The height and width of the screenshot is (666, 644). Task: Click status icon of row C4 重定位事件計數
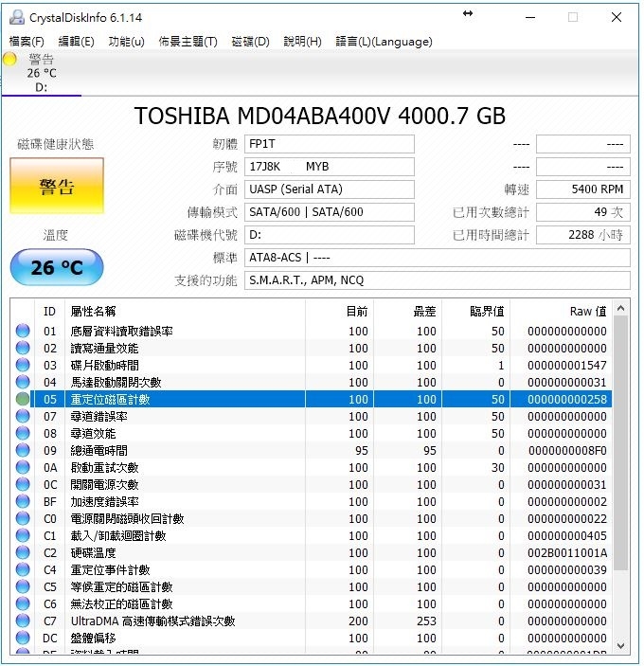(23, 569)
